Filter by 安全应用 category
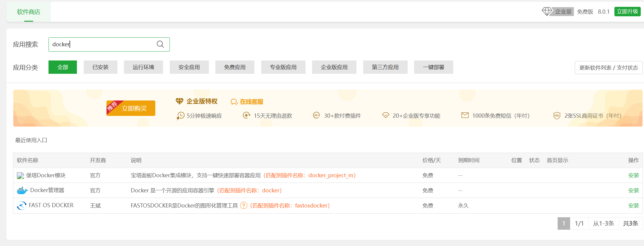The width and height of the screenshot is (644, 246). [x=189, y=67]
